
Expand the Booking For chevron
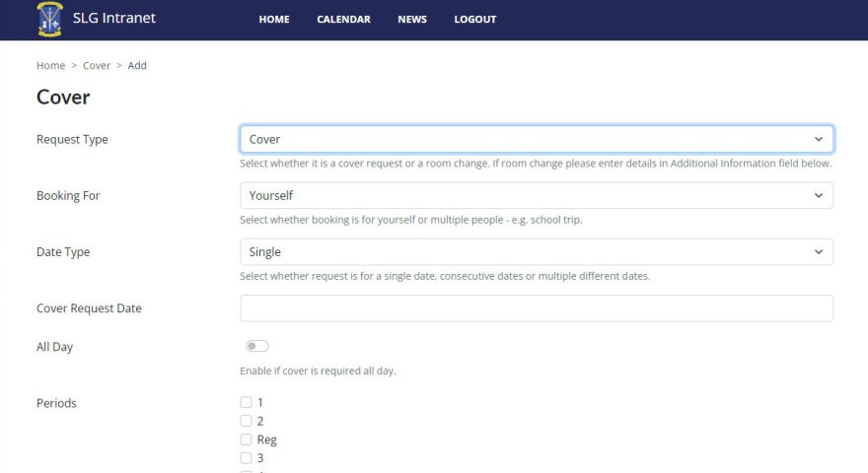(818, 196)
